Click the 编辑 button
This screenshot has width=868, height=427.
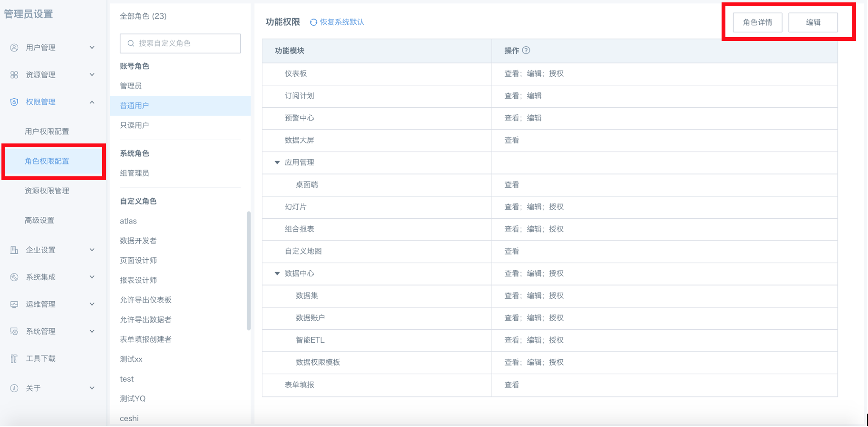coord(813,22)
